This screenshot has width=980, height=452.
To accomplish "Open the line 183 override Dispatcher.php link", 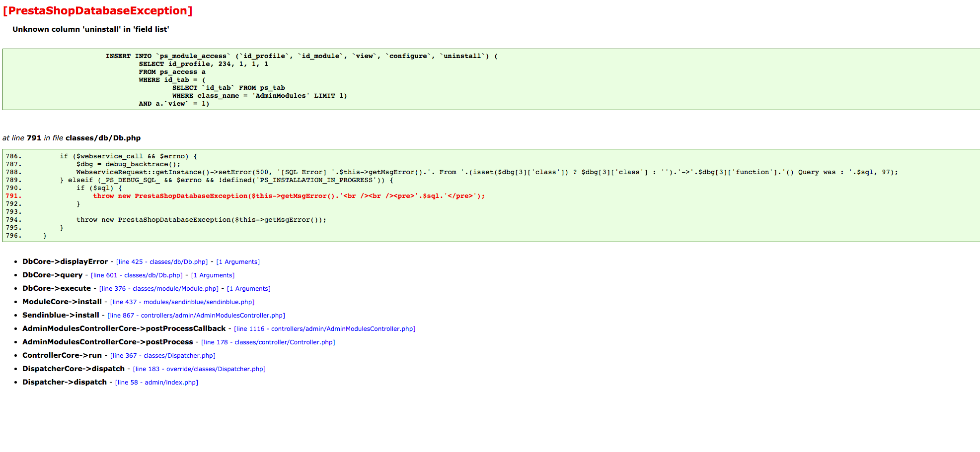I will tap(199, 369).
